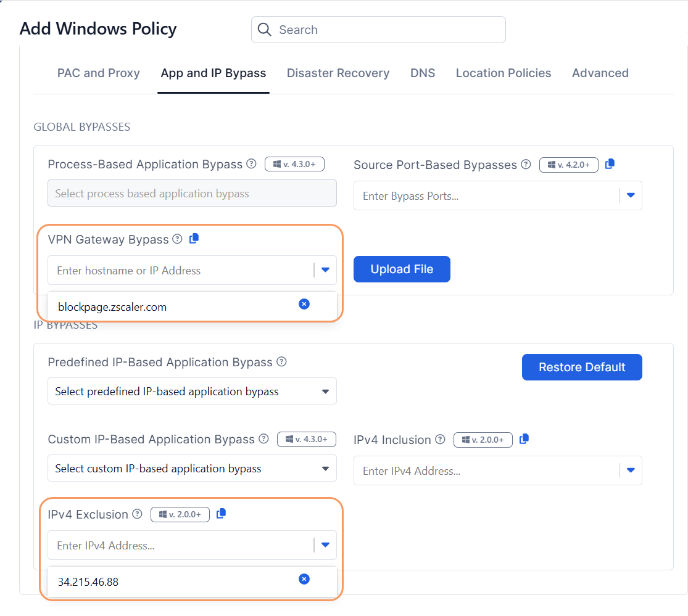Copy IPv4 Exclusion entries
Screen dimensions: 688x616
pos(221,514)
